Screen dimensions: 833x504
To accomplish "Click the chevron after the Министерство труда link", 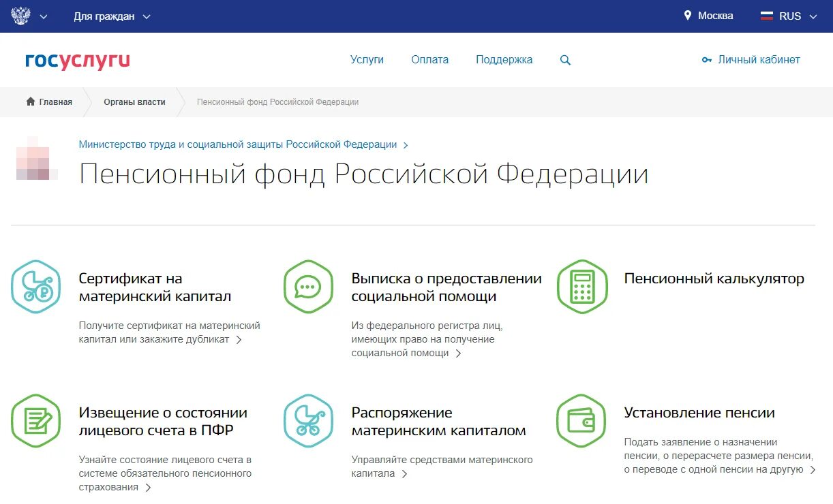I will [406, 145].
